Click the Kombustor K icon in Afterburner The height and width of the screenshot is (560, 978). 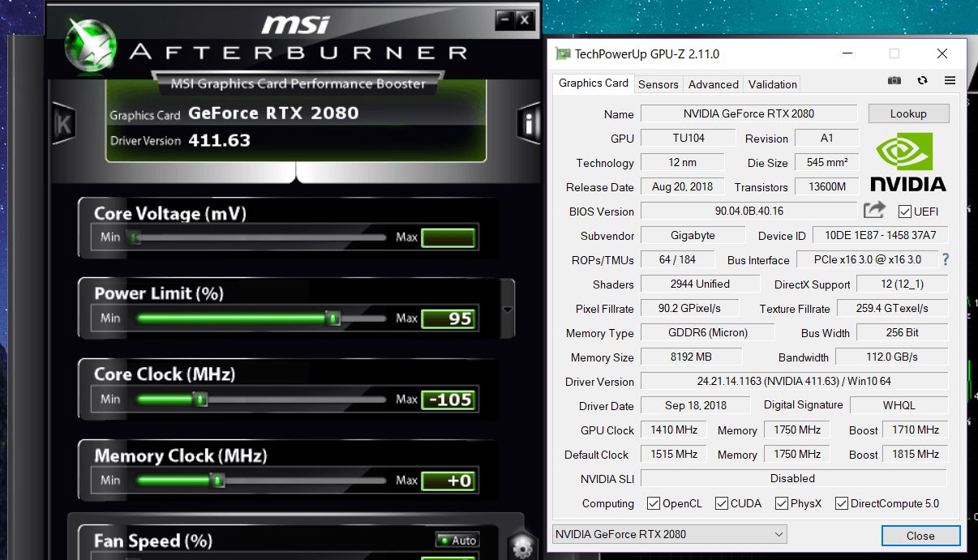63,124
